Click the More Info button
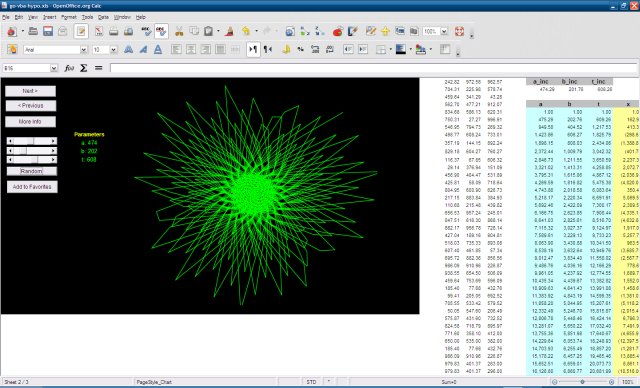Viewport: 640px width, 388px height. pyautogui.click(x=30, y=122)
